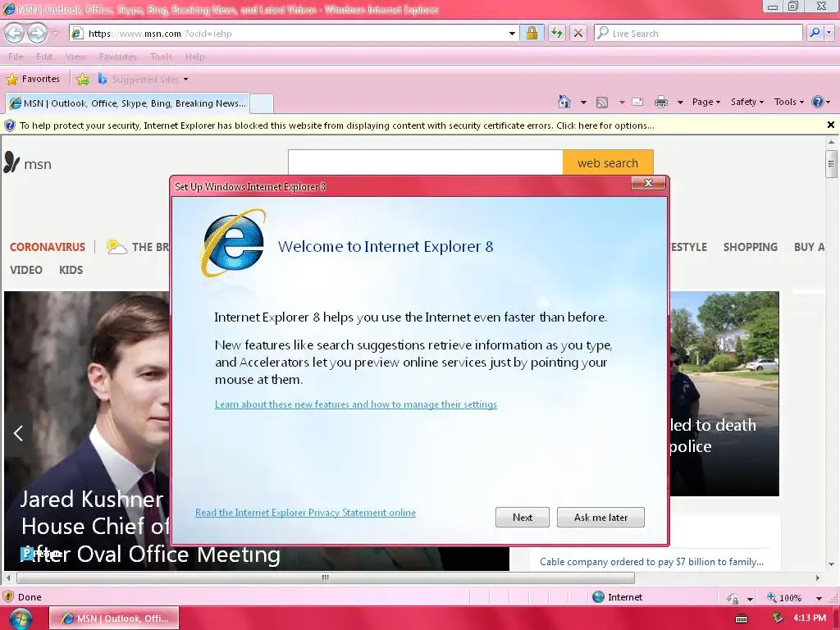840x630 pixels.
Task: Open the Edit menu
Action: (x=44, y=57)
